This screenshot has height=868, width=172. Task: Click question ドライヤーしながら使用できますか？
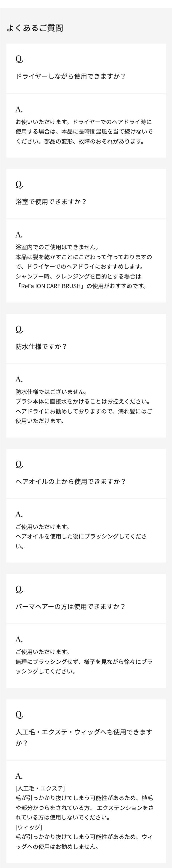(70, 76)
